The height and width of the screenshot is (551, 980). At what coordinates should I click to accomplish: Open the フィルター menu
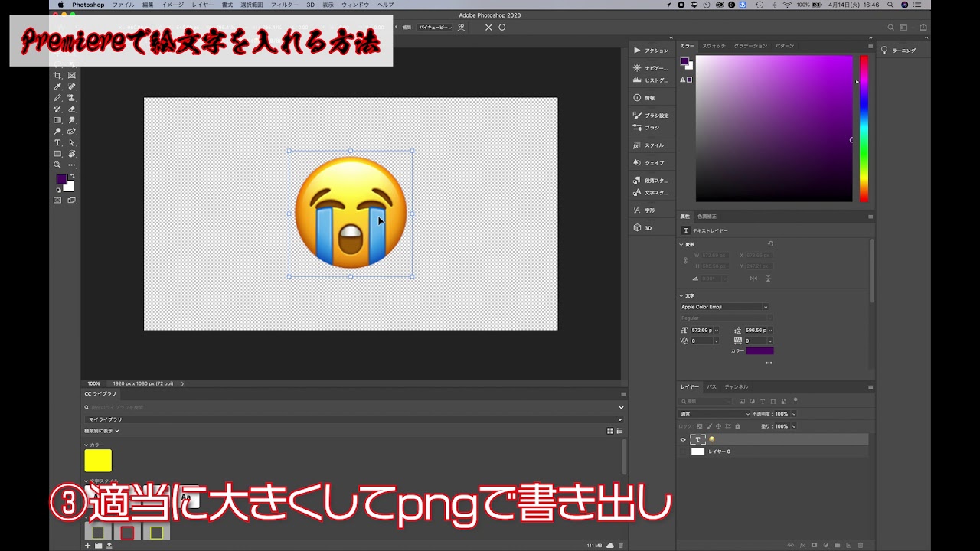(x=285, y=5)
